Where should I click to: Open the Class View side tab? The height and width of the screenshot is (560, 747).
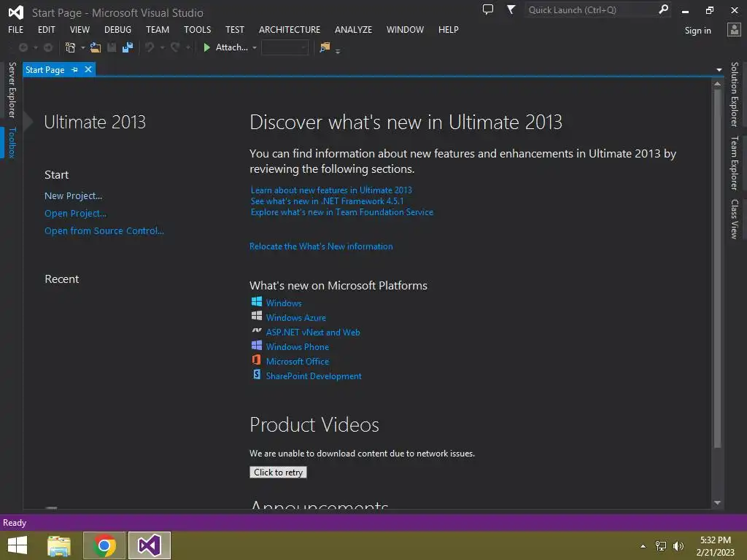[735, 219]
